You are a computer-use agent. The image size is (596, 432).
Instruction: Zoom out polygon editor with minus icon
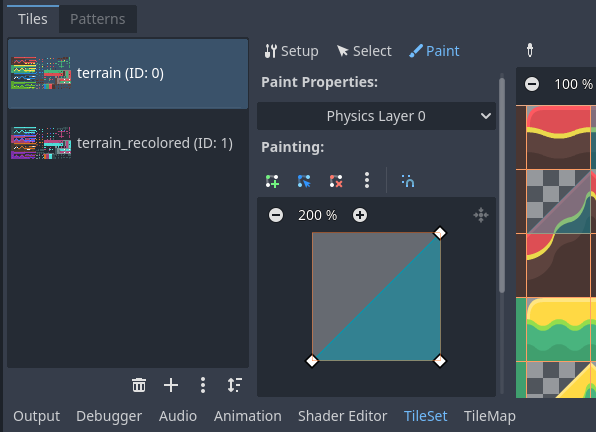276,215
